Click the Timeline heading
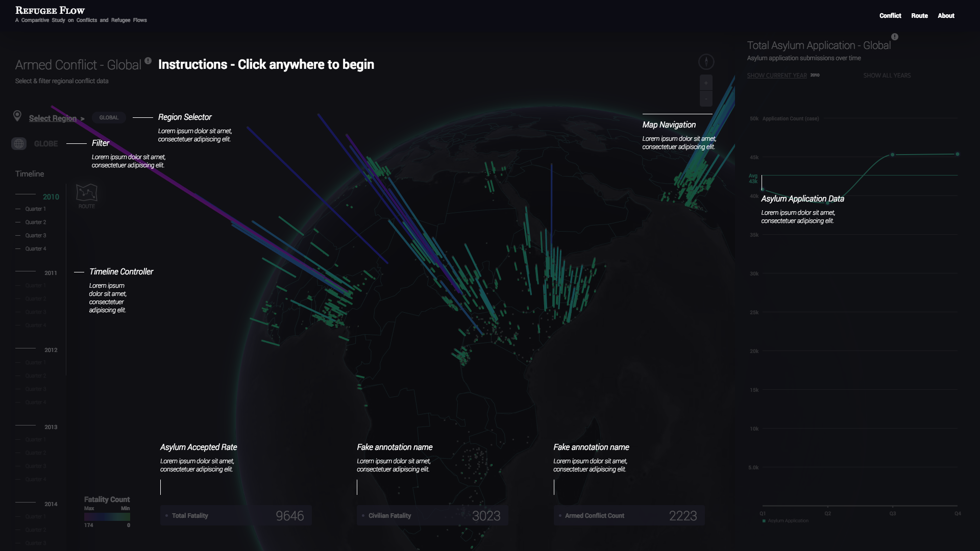The image size is (980, 551). point(30,174)
